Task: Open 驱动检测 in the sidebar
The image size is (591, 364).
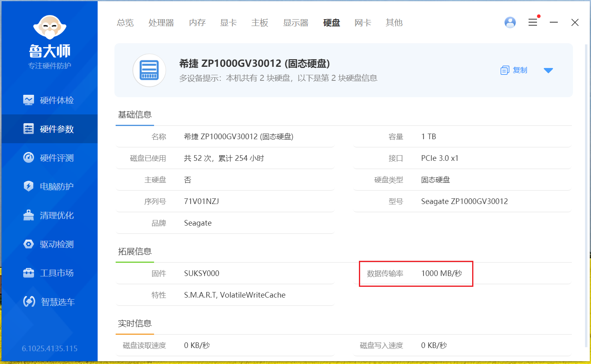Action: point(50,244)
